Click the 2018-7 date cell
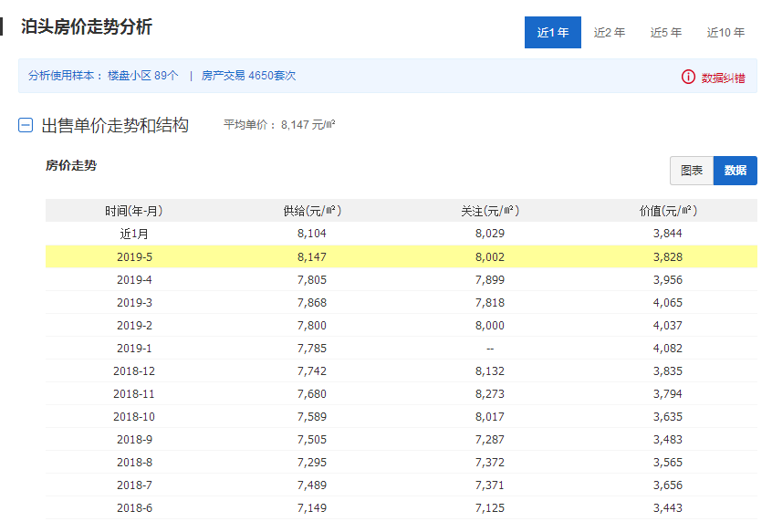 [134, 485]
